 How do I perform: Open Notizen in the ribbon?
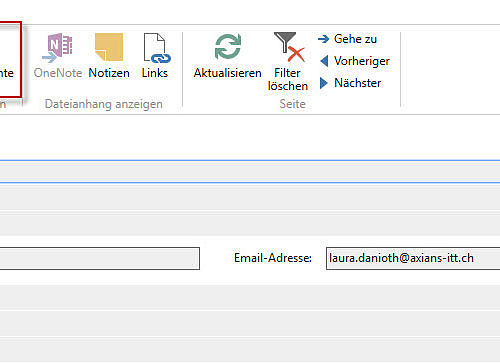(109, 56)
